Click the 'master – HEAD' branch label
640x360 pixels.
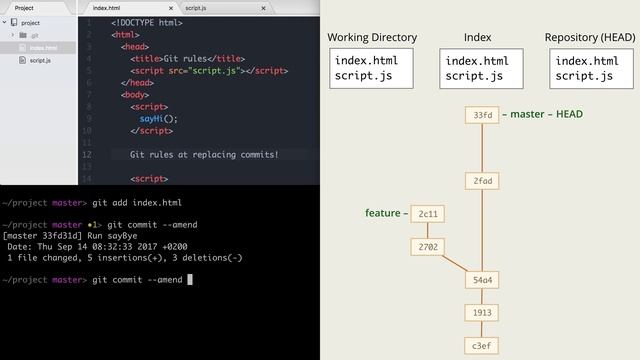pyautogui.click(x=547, y=114)
